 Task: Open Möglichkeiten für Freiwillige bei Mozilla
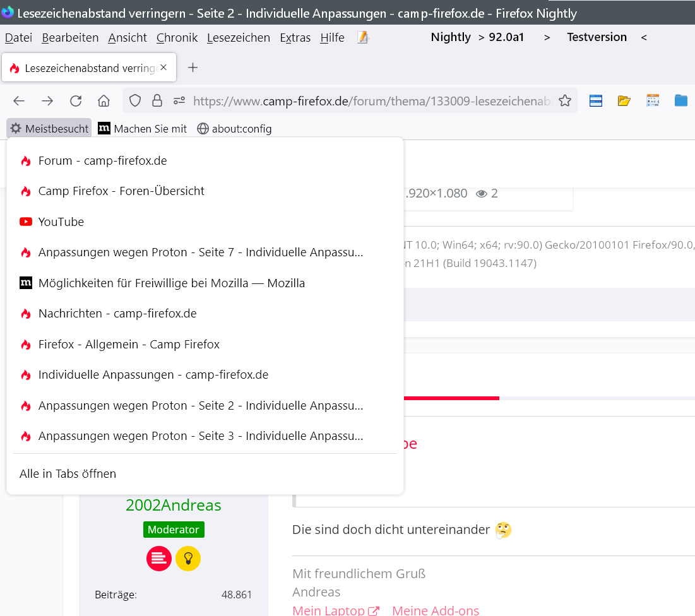[x=205, y=283]
